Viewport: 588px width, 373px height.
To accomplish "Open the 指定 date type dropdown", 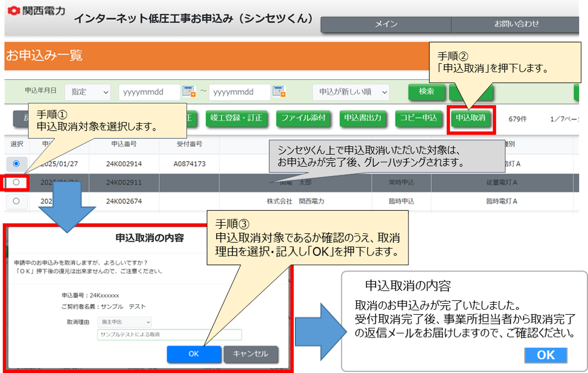I will [x=88, y=92].
